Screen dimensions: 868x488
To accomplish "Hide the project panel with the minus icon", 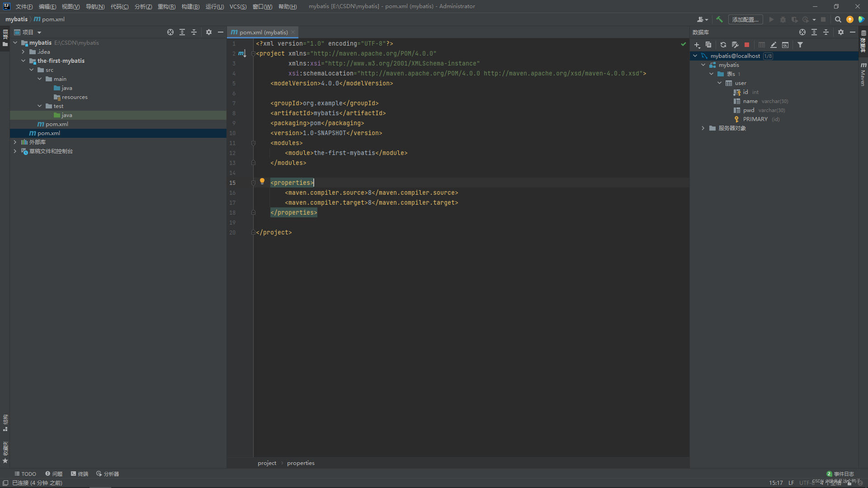I will click(x=221, y=32).
